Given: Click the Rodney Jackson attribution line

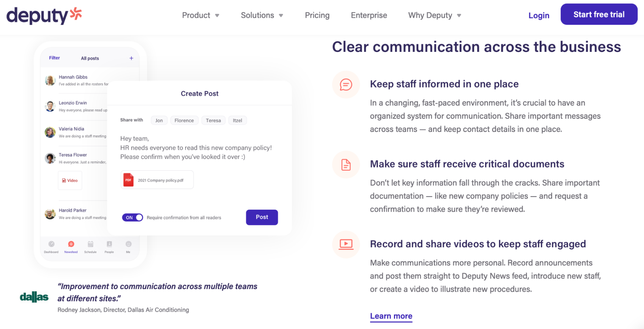Looking at the screenshot, I should pos(123,310).
